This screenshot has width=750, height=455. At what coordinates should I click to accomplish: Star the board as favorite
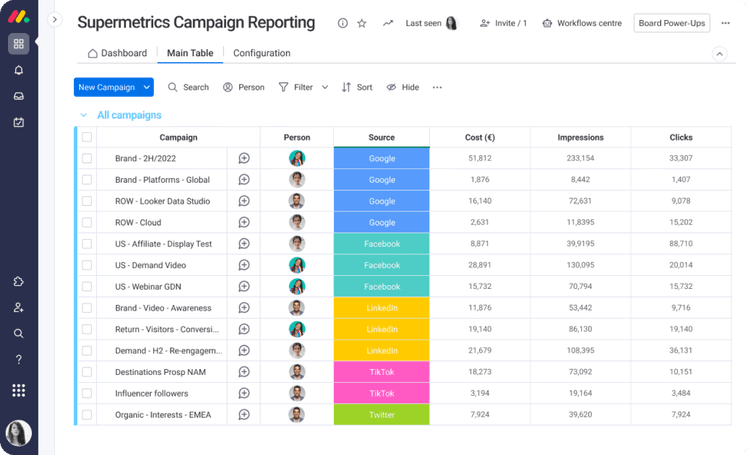[x=362, y=23]
